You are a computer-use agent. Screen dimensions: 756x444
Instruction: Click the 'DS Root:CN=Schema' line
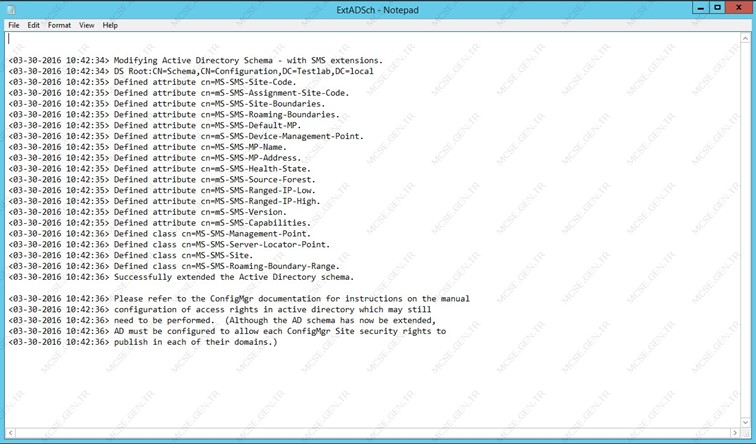[x=191, y=71]
